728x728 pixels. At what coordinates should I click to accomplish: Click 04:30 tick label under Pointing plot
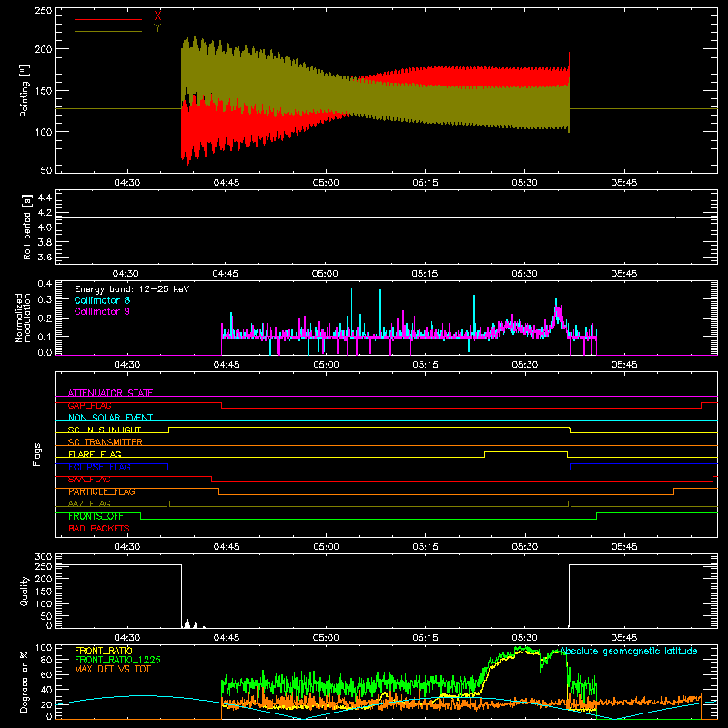click(127, 183)
